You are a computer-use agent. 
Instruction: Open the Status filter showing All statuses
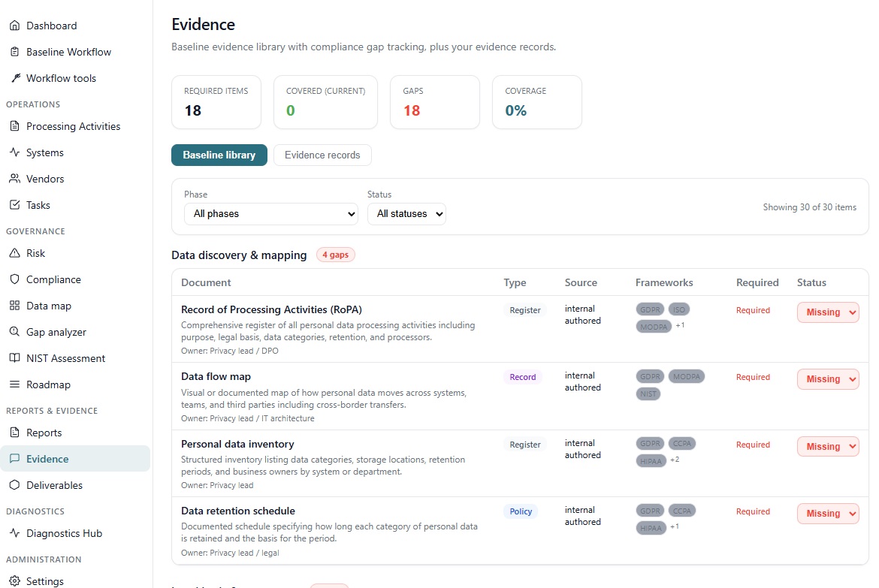pyautogui.click(x=406, y=213)
